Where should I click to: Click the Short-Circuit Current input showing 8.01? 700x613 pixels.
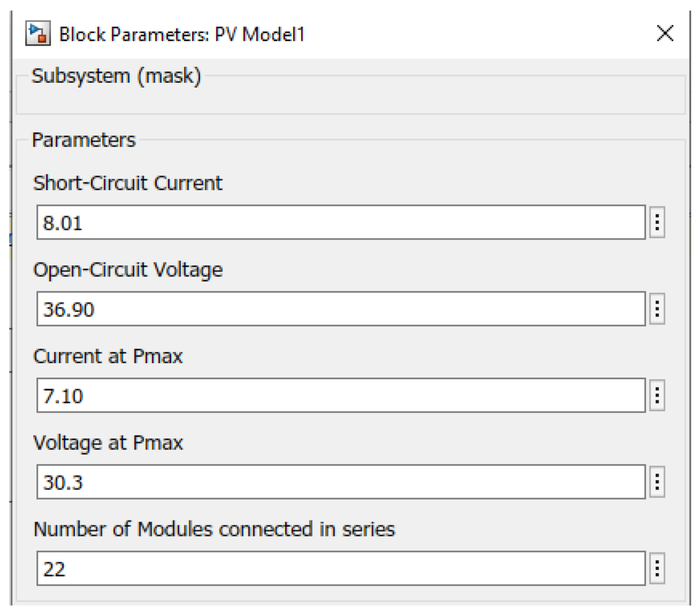click(341, 223)
